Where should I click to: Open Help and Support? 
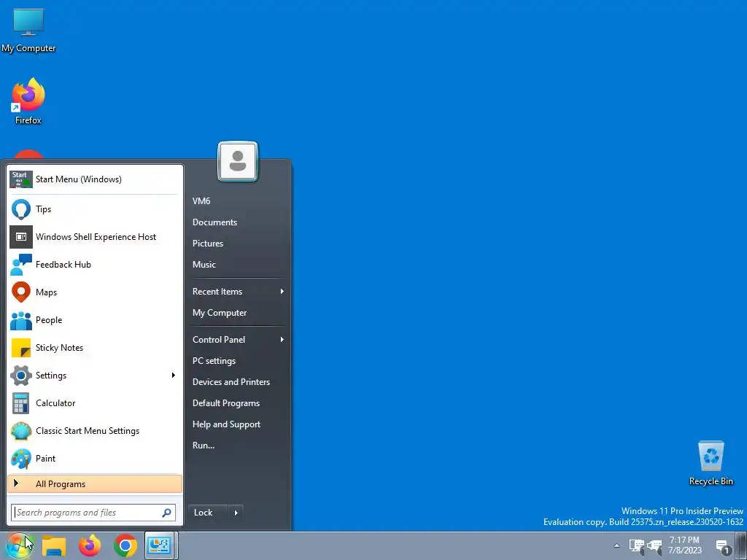pos(226,424)
